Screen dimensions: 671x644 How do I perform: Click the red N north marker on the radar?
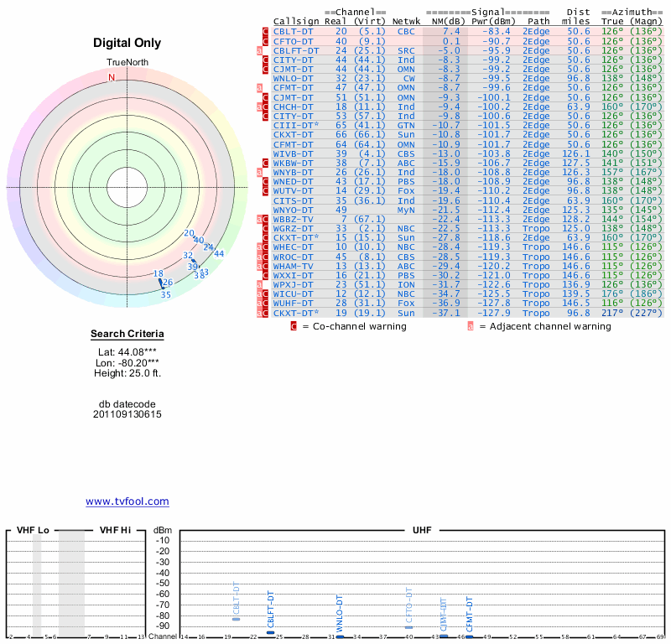(112, 78)
